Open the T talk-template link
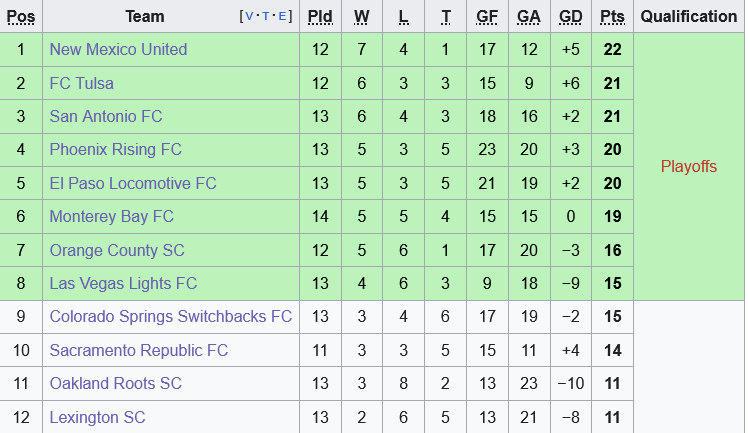 (267, 17)
